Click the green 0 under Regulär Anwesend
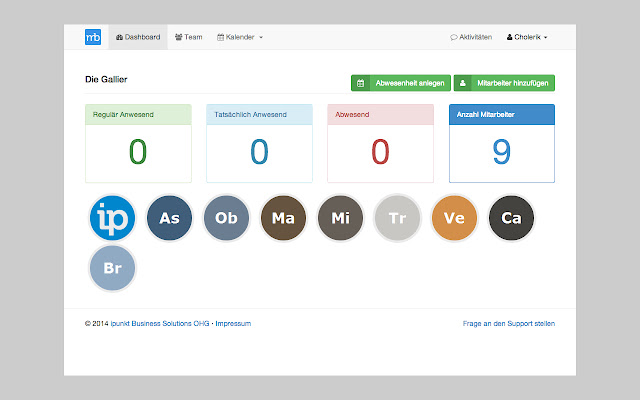This screenshot has width=640, height=400. [x=138, y=152]
